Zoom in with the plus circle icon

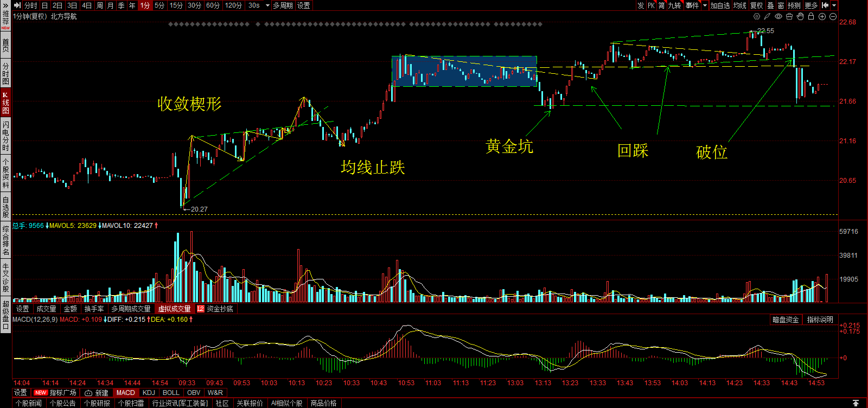pos(822,16)
